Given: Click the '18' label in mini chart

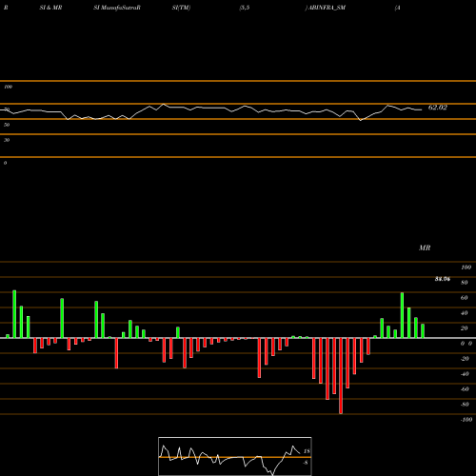Looking at the screenshot, I should click(x=307, y=451).
